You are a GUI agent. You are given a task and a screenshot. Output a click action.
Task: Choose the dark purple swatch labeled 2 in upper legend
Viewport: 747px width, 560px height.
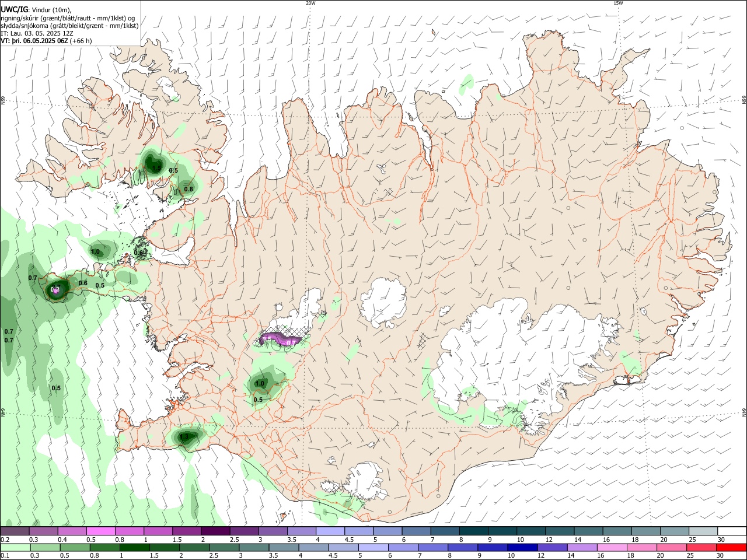215,531
